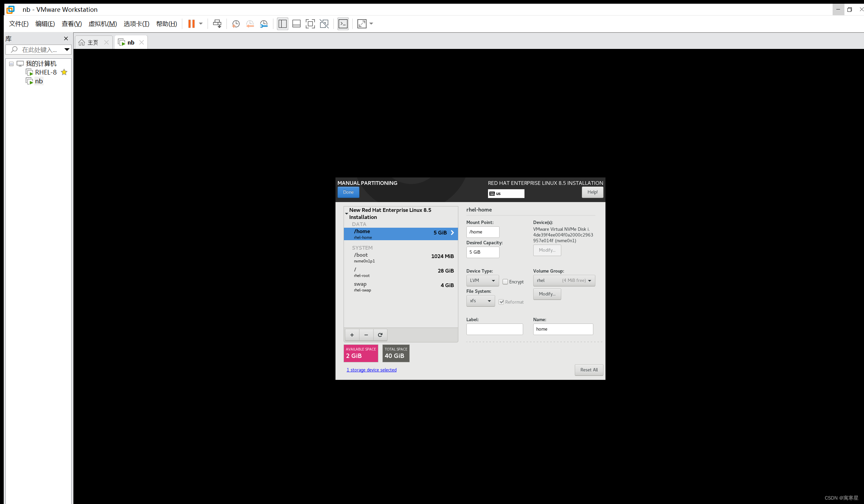Click the AVAILABLE SPACE 2 GiB box
The width and height of the screenshot is (864, 504).
[361, 353]
